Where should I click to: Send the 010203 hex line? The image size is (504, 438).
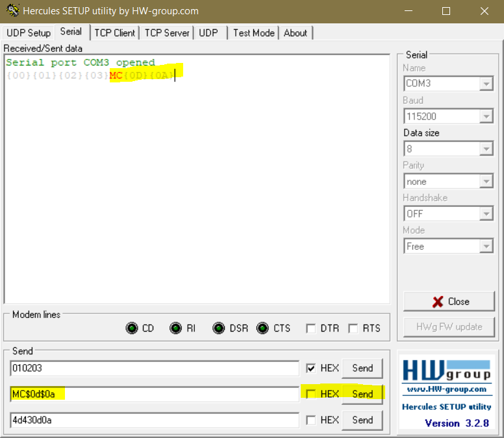click(x=362, y=368)
